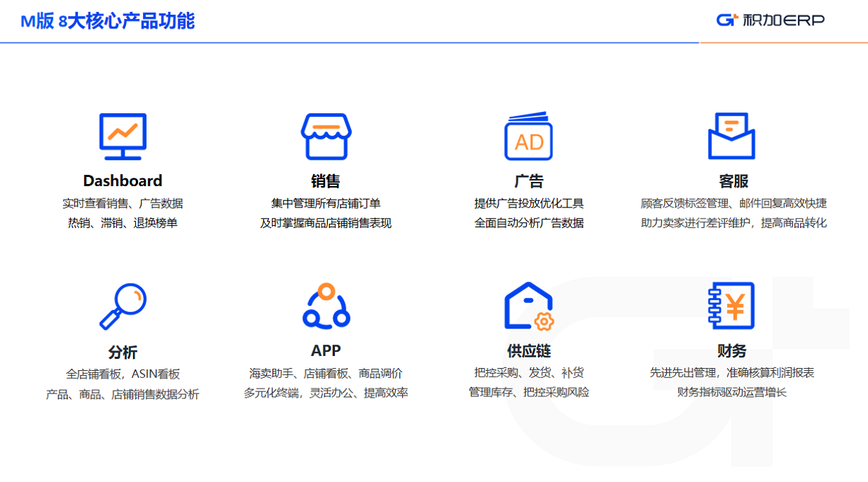Click the text 把控采购、发货、补货
This screenshot has height=482, width=868.
(529, 372)
